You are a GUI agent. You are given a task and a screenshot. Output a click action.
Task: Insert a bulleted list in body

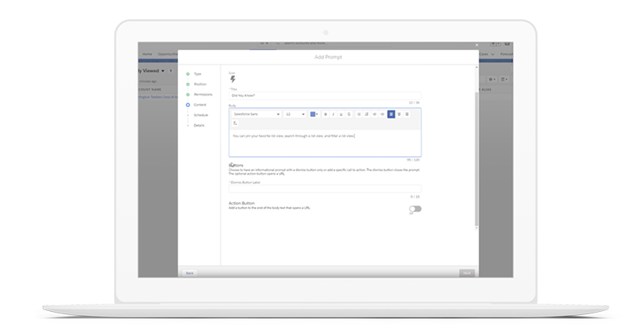pyautogui.click(x=359, y=114)
